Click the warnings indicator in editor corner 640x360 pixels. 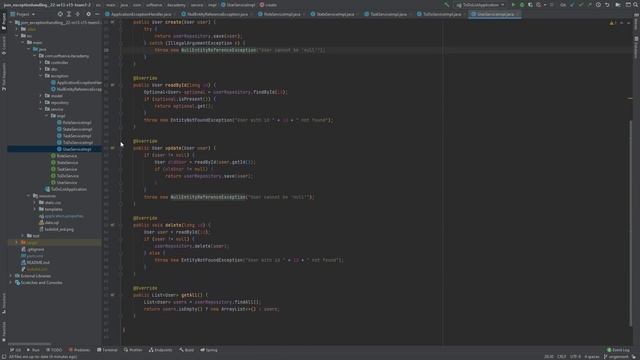(x=613, y=23)
